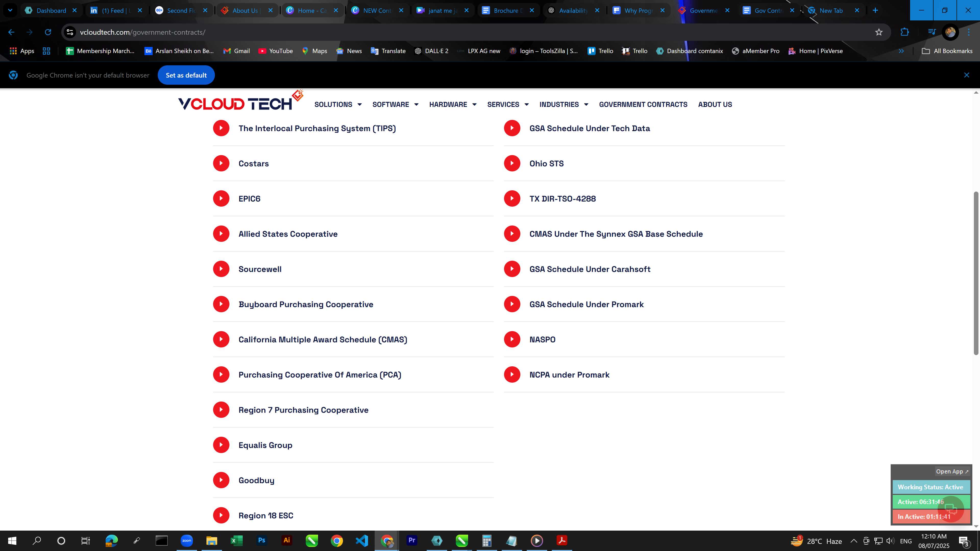Dismiss the default browser notification bar
The height and width of the screenshot is (551, 980).
click(967, 75)
